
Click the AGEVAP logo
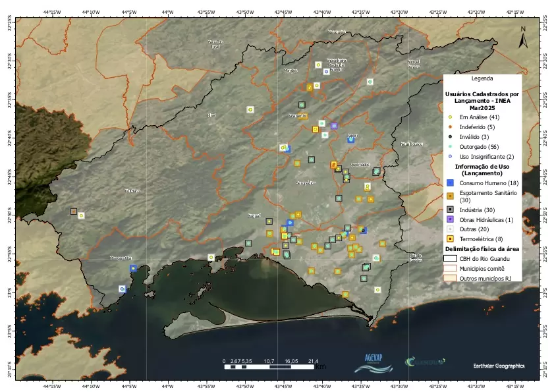pyautogui.click(x=373, y=364)
